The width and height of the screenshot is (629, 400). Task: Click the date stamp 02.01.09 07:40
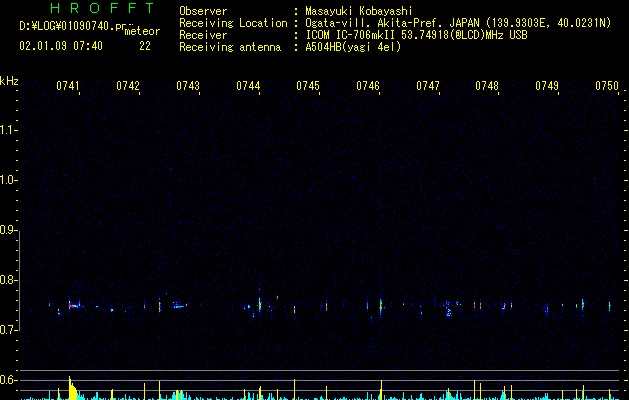(61, 46)
